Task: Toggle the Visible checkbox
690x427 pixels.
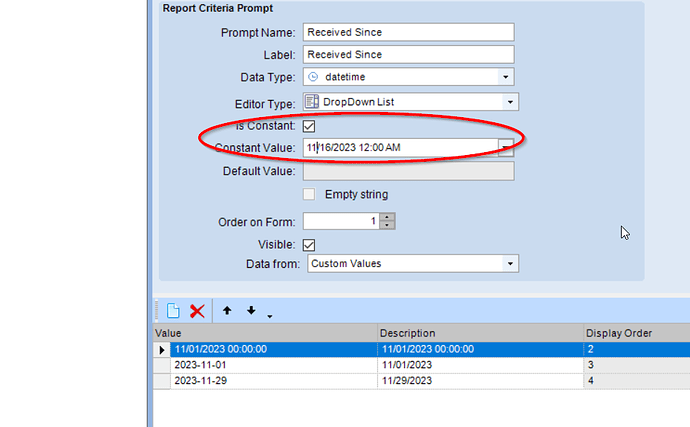Action: (309, 245)
